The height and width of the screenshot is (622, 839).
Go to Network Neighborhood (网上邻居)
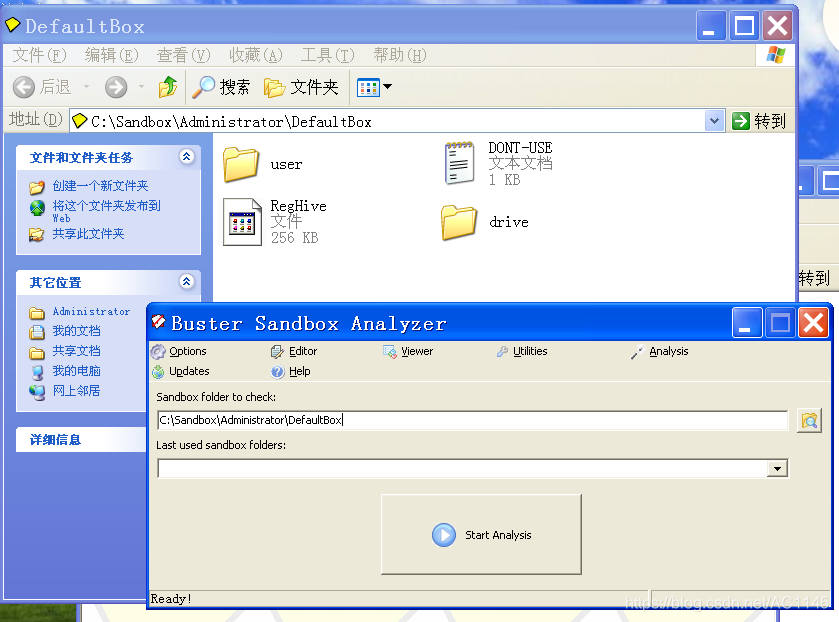tap(76, 391)
